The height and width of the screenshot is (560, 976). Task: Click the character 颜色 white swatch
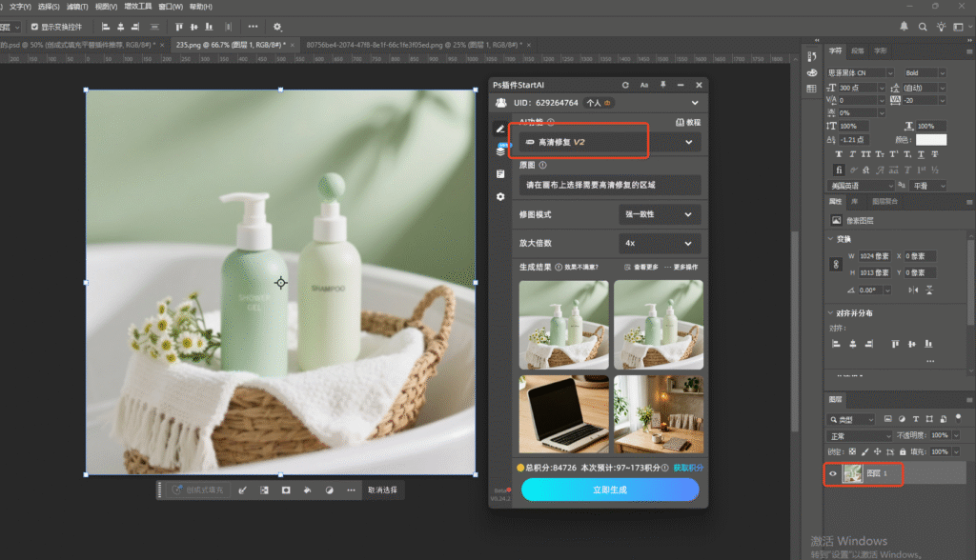coord(930,140)
